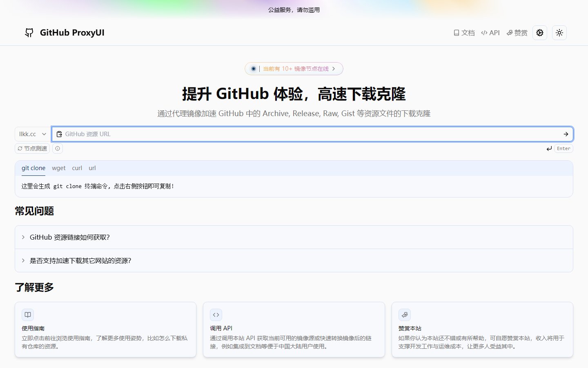Switch to the wget tab
Screen dimensions: 588x368
click(59, 168)
